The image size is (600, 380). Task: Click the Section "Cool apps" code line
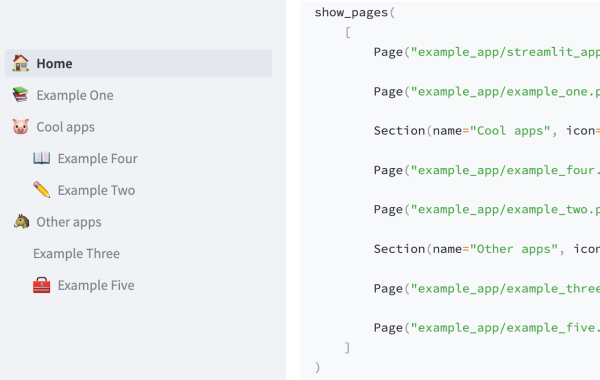coord(487,131)
